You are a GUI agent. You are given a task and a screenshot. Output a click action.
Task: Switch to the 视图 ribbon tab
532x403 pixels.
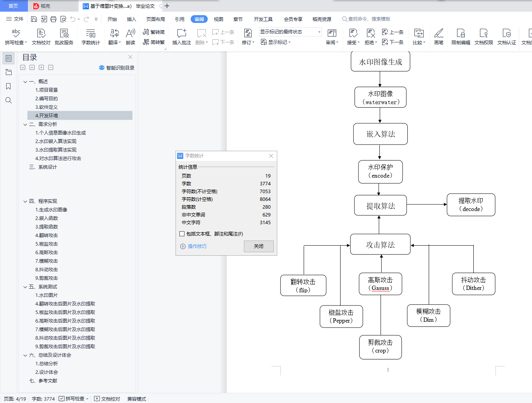[x=219, y=19]
